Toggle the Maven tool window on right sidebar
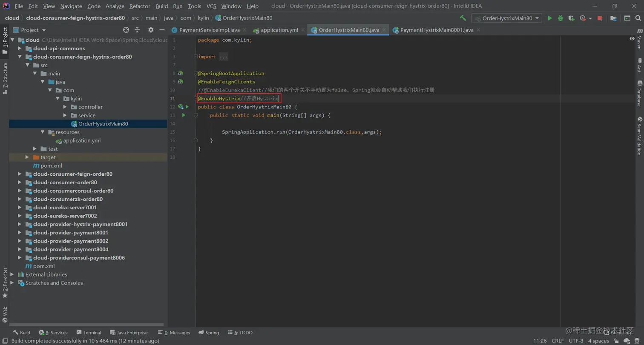644x345 pixels. point(639,40)
